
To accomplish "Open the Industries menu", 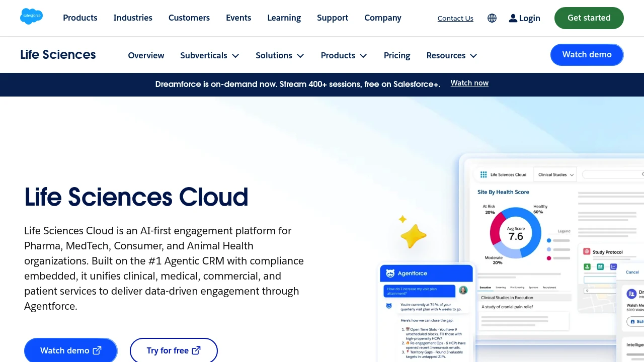I will pos(133,18).
